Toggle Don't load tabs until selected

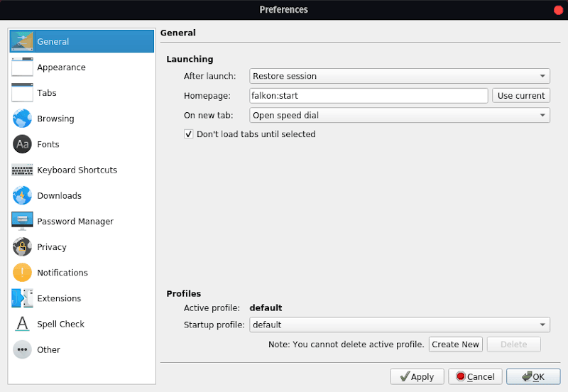(x=189, y=134)
